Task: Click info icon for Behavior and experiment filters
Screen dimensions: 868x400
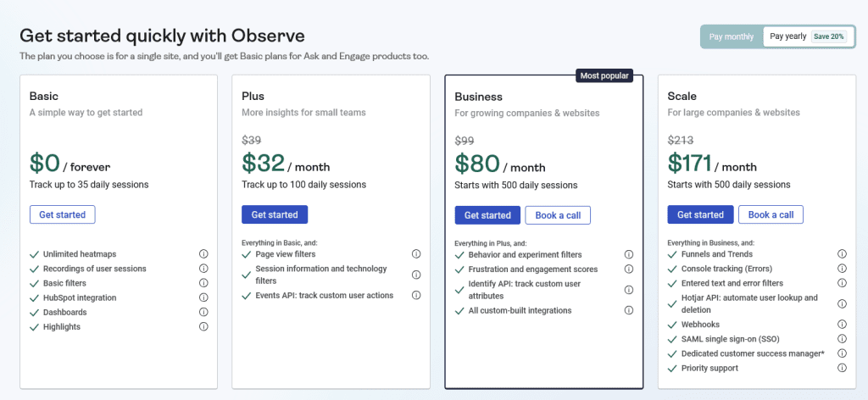Action: [629, 254]
